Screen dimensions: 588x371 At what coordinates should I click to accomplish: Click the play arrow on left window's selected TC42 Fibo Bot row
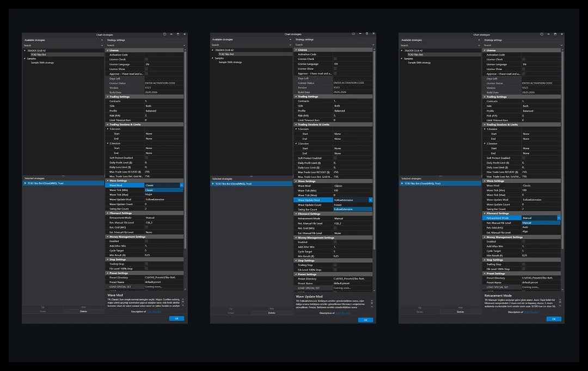25,183
